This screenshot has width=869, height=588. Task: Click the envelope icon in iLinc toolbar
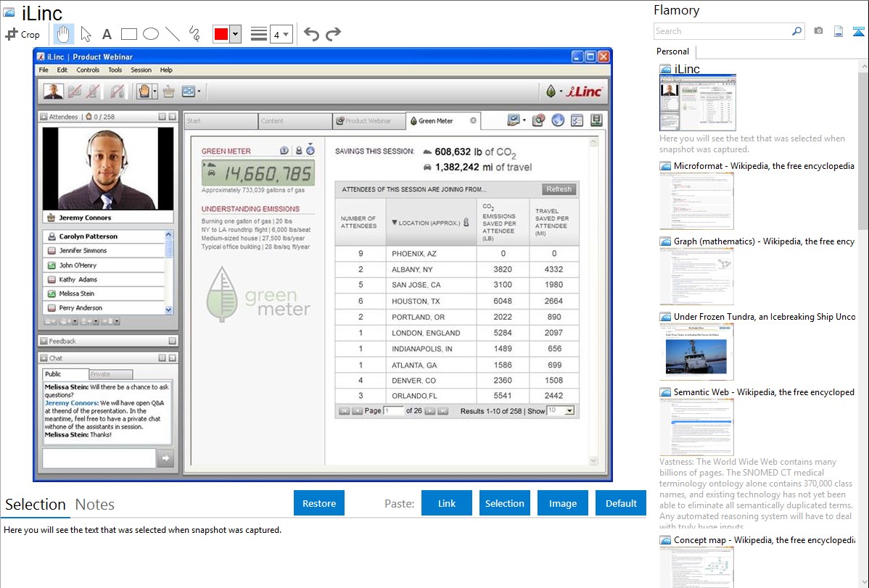coord(189,91)
